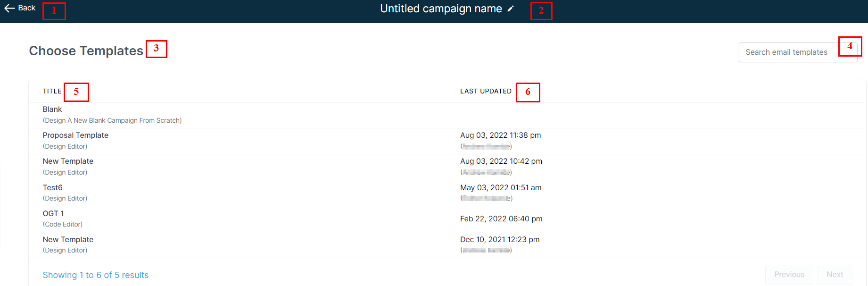Click the Feb 22, 2022 06:40 pm date
Viewport: 868px width, 286px height.
(501, 219)
